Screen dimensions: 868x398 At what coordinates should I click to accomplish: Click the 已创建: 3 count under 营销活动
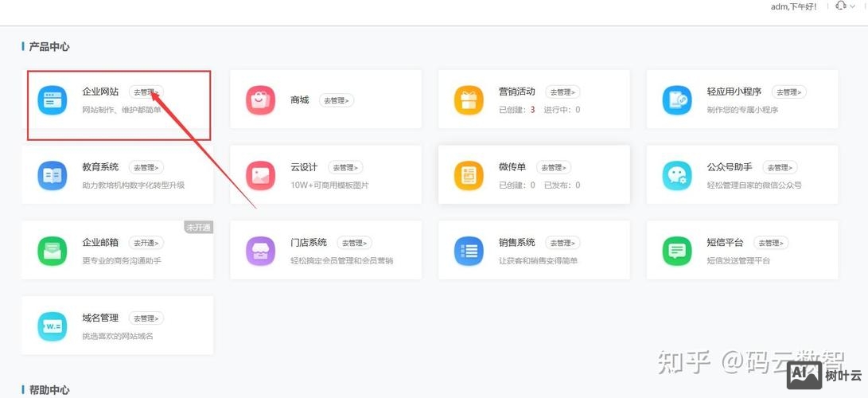[x=517, y=110]
